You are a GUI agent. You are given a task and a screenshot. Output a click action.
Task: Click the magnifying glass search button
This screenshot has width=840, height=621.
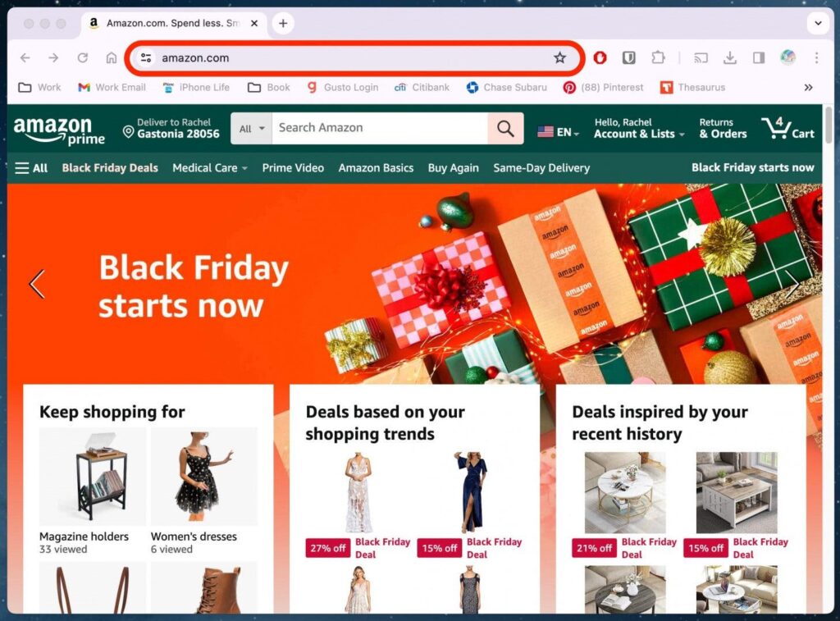[x=505, y=129]
